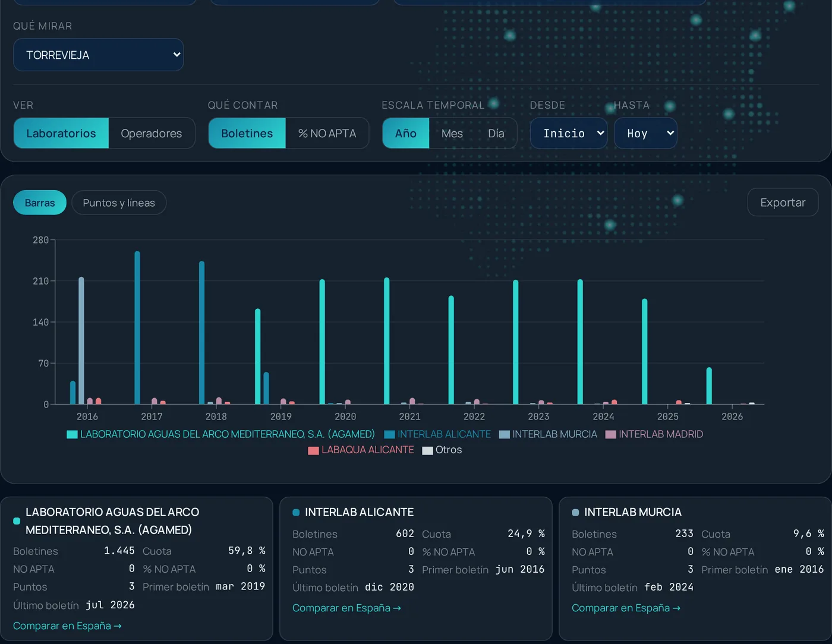Click the 2016 INTERLAB MURCIA grey bar
This screenshot has height=644, width=832.
81,340
